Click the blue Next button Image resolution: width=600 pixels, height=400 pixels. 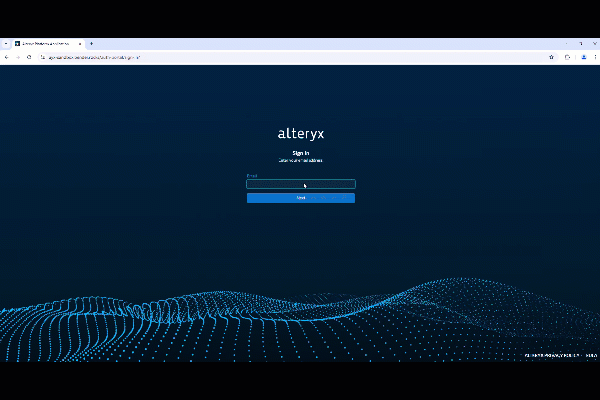pos(301,198)
